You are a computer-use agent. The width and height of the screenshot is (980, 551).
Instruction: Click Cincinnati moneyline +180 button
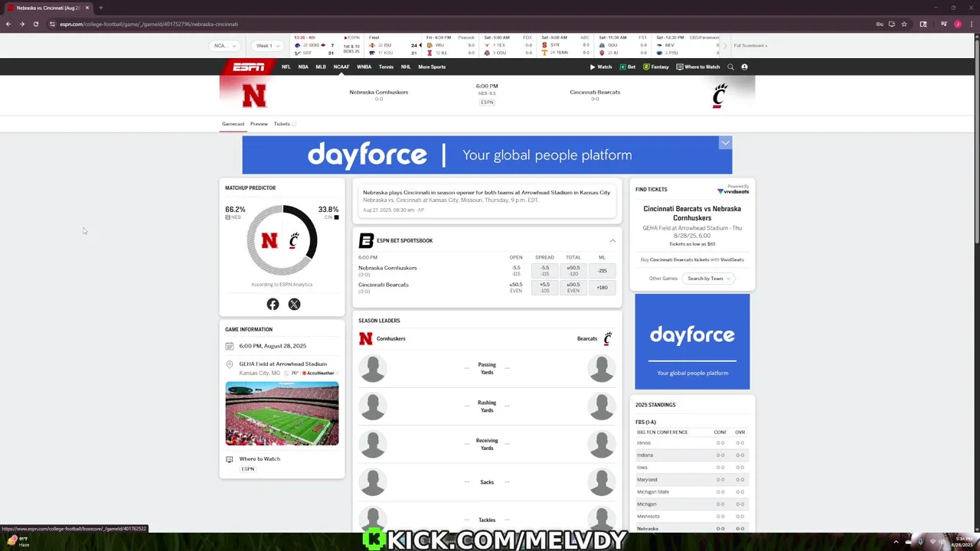(x=602, y=288)
